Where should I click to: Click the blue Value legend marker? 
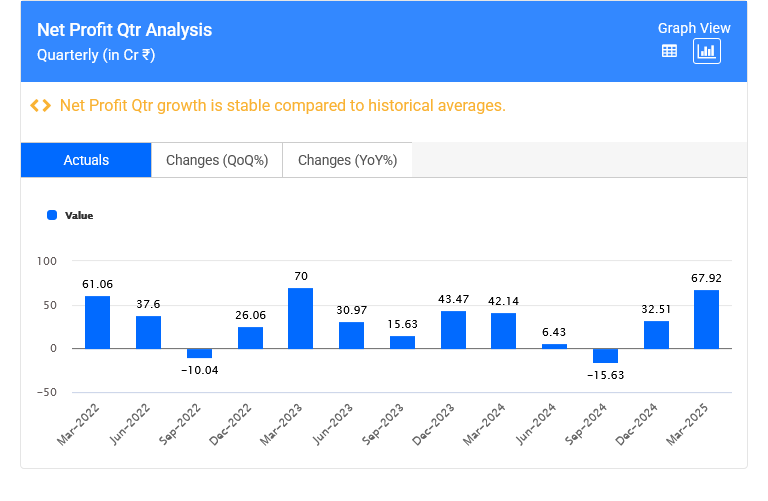52,215
